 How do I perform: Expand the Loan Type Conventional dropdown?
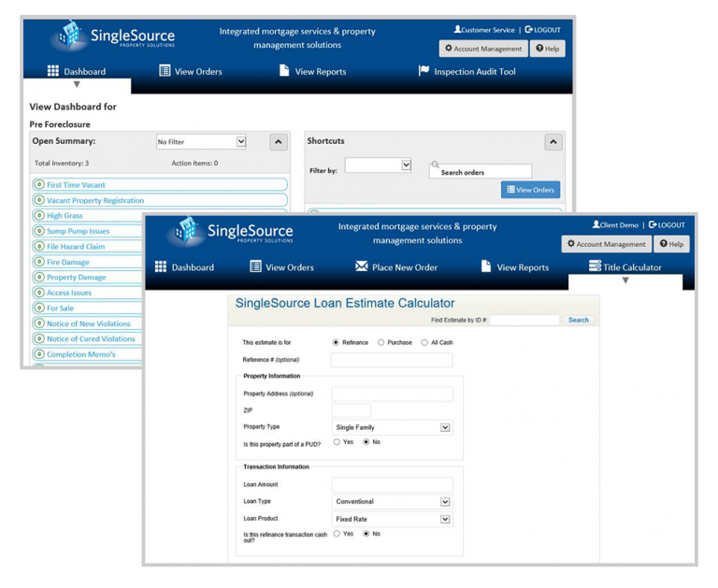point(445,502)
